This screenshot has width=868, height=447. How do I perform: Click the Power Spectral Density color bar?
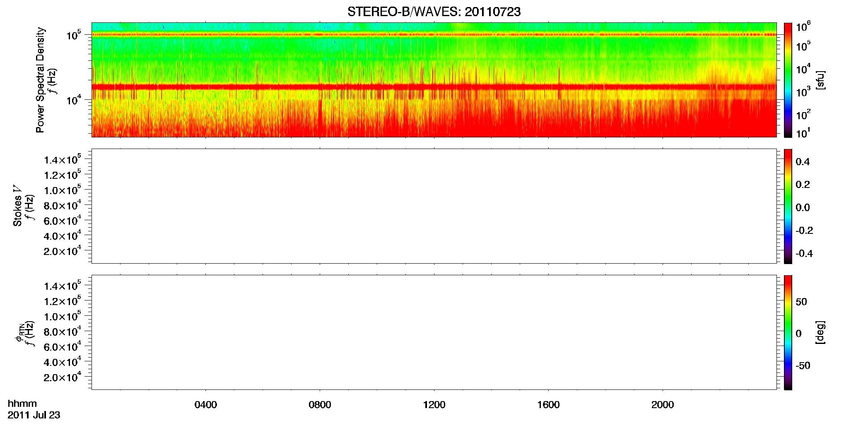pyautogui.click(x=788, y=80)
